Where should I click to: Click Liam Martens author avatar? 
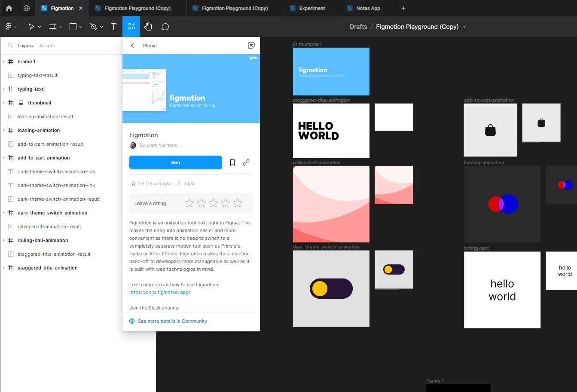tap(133, 145)
